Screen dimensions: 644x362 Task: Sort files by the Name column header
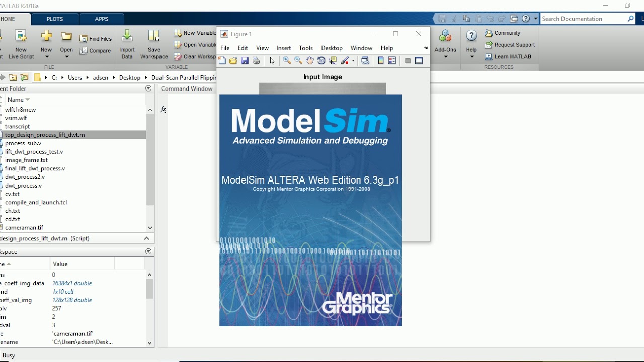tap(19, 100)
